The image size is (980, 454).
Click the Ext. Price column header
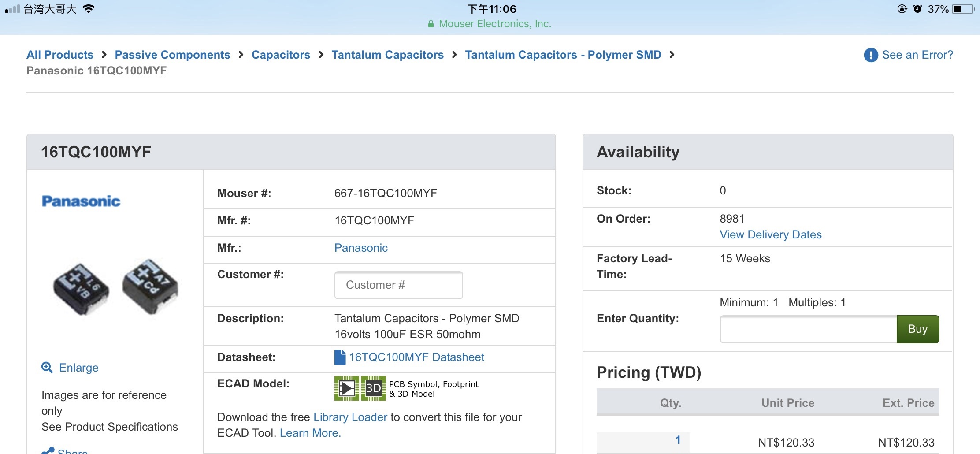coord(908,403)
